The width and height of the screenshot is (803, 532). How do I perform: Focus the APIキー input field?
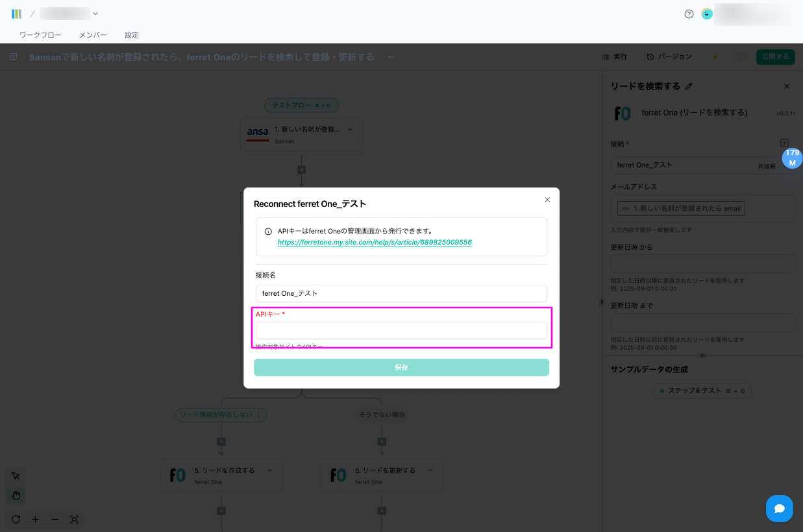401,331
